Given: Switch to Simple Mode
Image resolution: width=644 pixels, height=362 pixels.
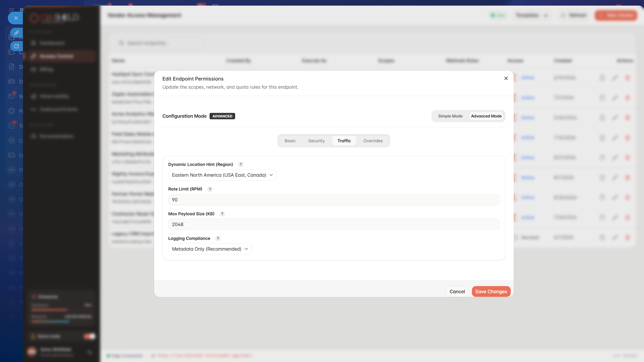Looking at the screenshot, I should [450, 116].
